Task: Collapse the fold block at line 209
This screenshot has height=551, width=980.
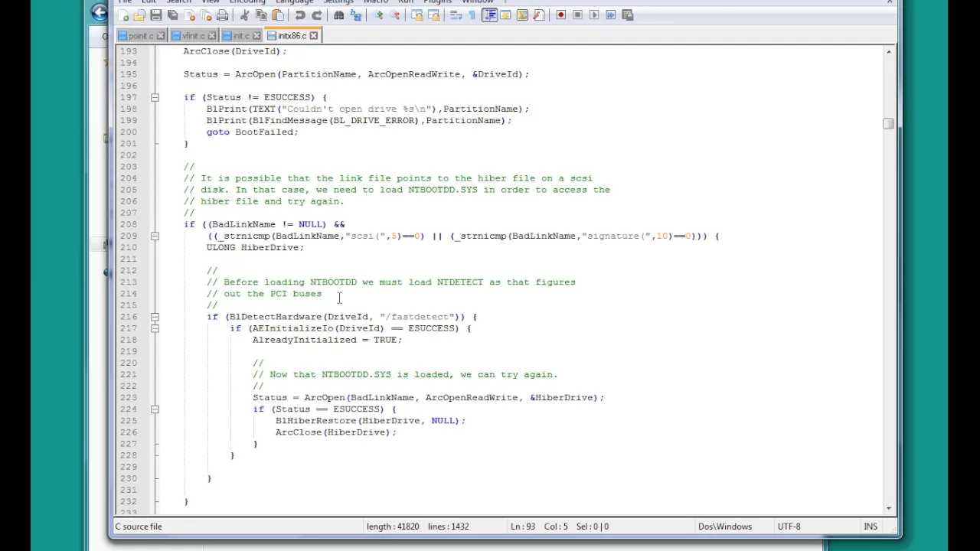Action: [155, 236]
